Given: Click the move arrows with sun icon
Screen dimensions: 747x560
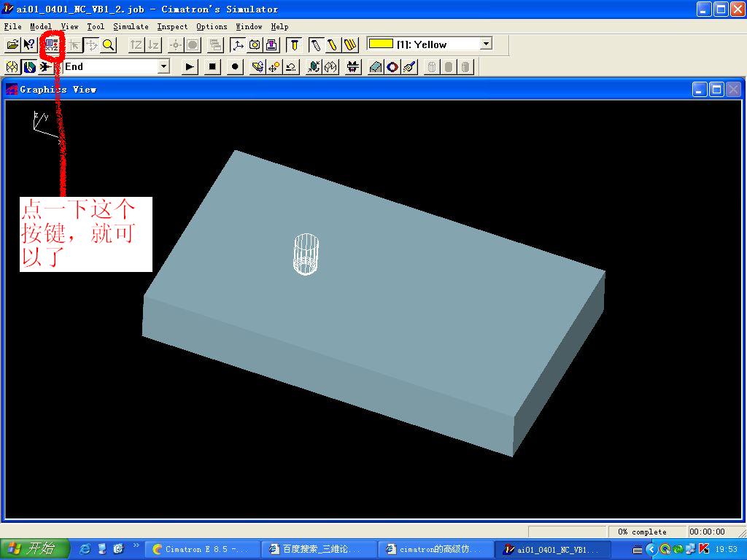Looking at the screenshot, I should pyautogui.click(x=274, y=66).
